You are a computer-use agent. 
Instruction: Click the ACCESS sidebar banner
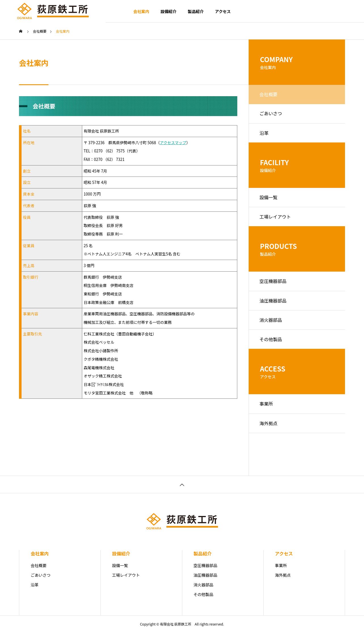pyautogui.click(x=297, y=372)
